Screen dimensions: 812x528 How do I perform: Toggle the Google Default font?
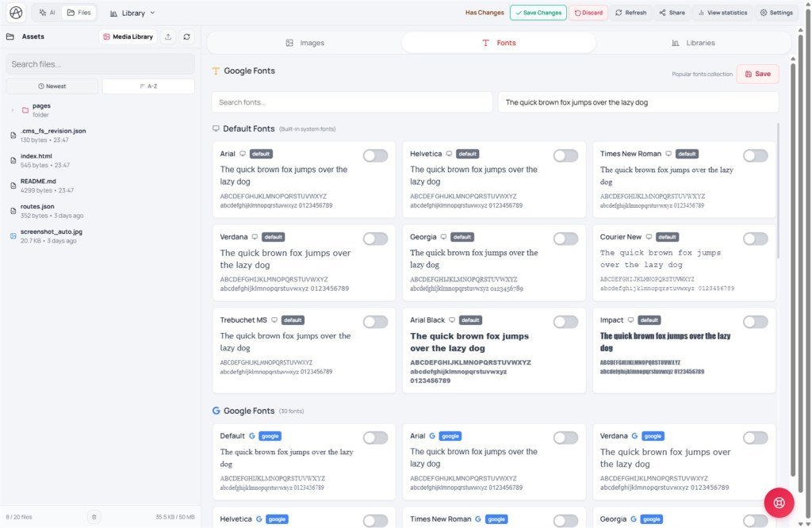click(x=375, y=438)
